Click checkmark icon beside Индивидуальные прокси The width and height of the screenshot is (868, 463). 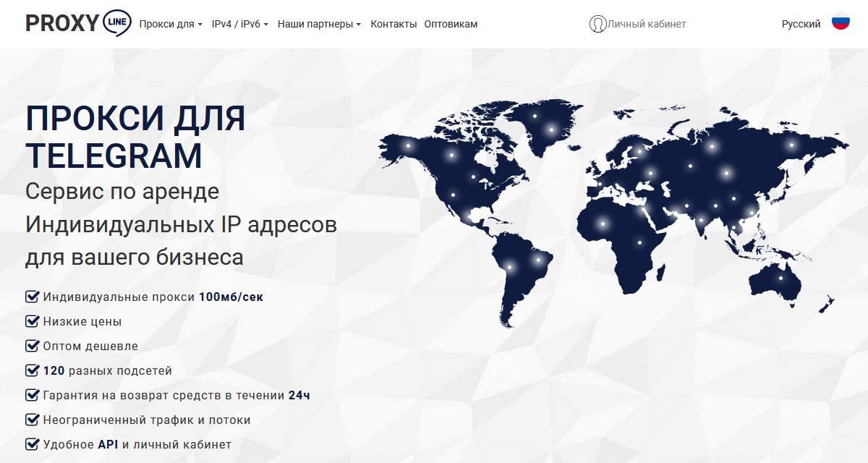32,297
